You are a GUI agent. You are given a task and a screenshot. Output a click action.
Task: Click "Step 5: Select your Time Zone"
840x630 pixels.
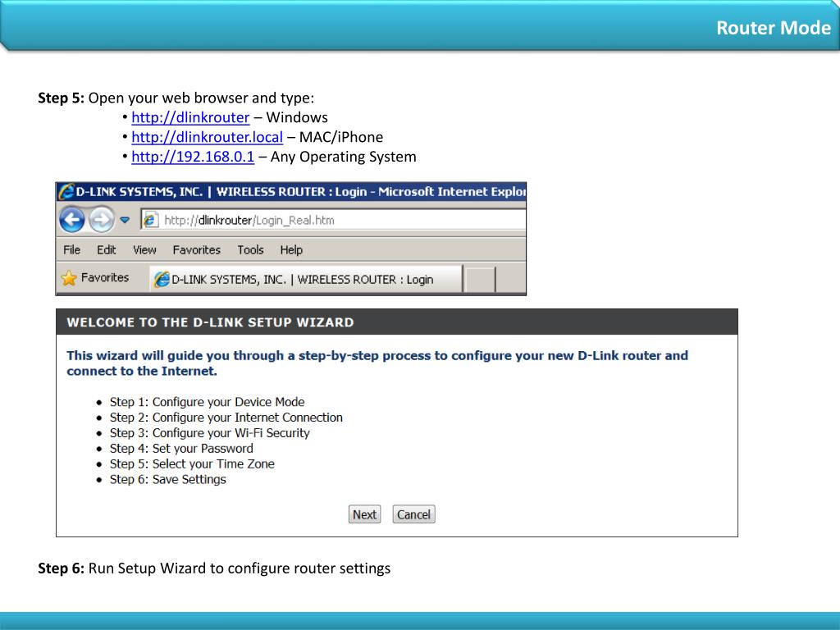192,464
